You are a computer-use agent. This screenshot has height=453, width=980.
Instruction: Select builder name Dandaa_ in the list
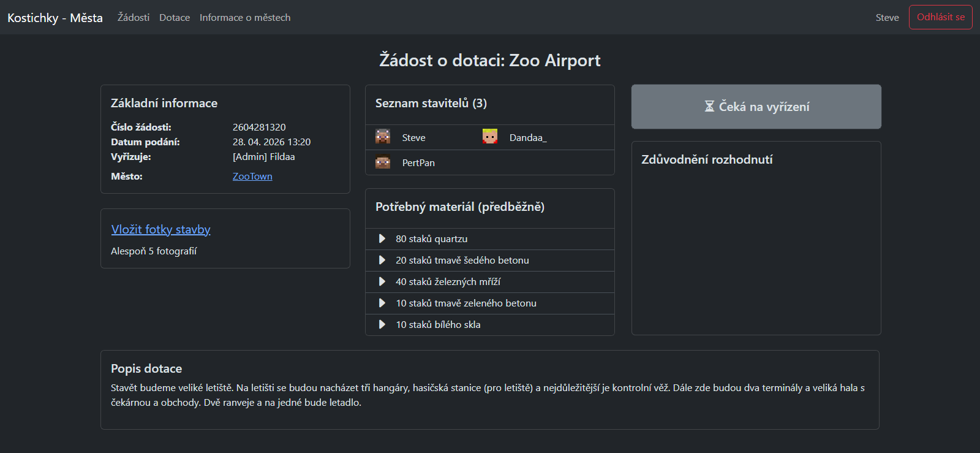pyautogui.click(x=528, y=137)
